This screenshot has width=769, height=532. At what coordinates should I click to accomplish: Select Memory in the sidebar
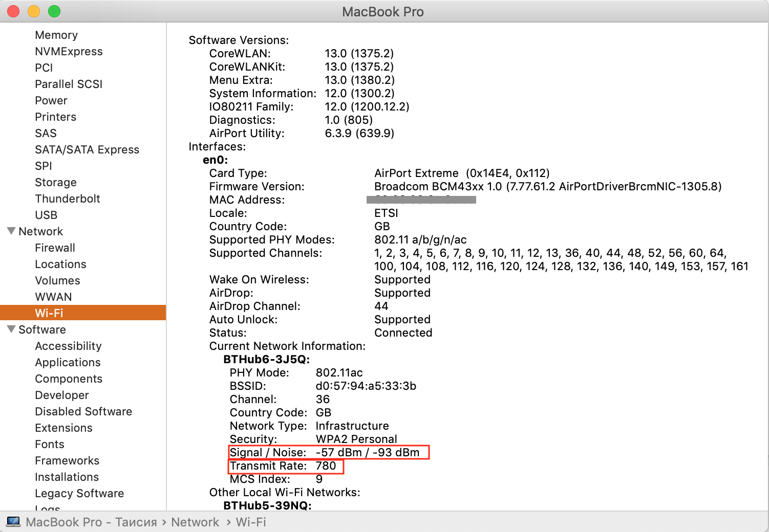coord(56,35)
